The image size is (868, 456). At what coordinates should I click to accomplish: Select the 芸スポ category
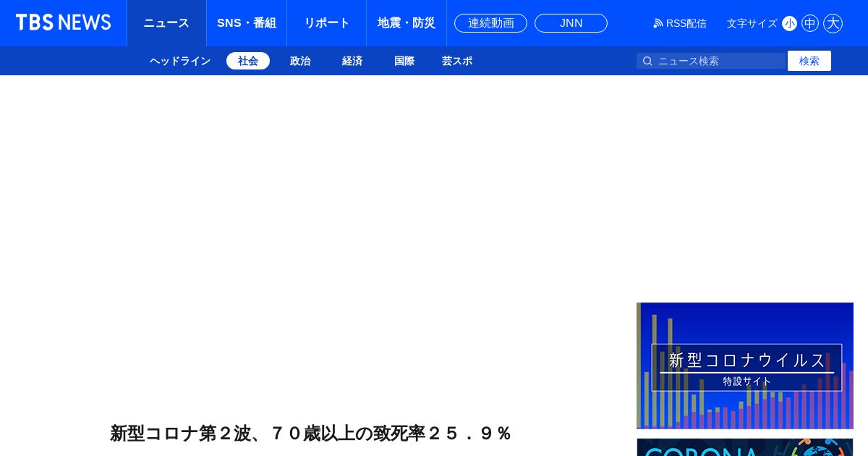pos(457,61)
